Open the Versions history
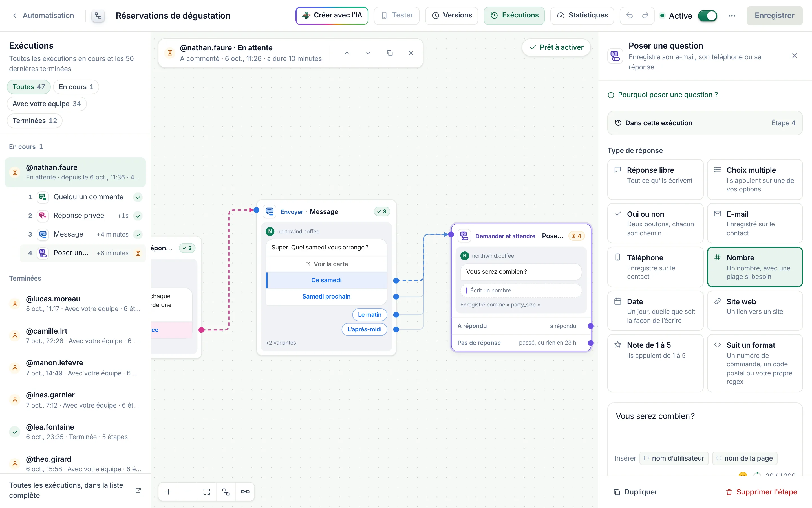The image size is (812, 508). tap(451, 16)
